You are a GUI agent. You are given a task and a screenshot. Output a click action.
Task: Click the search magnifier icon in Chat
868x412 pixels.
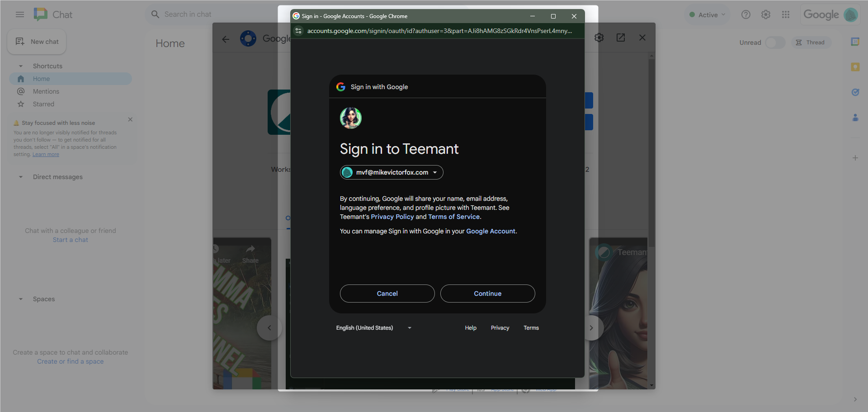point(155,14)
